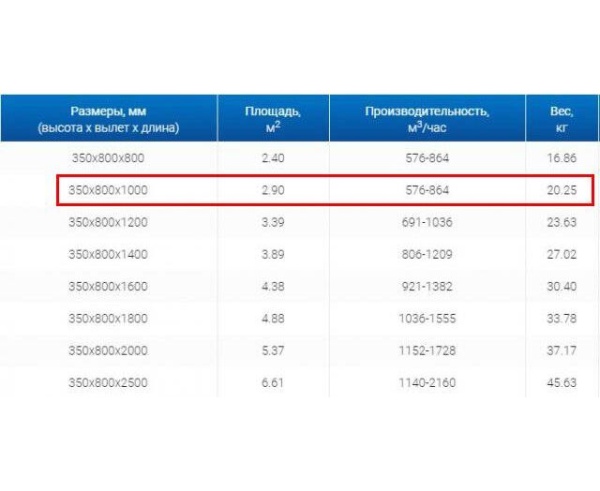
Task: Click weight value '45.63'
Action: coord(562,383)
